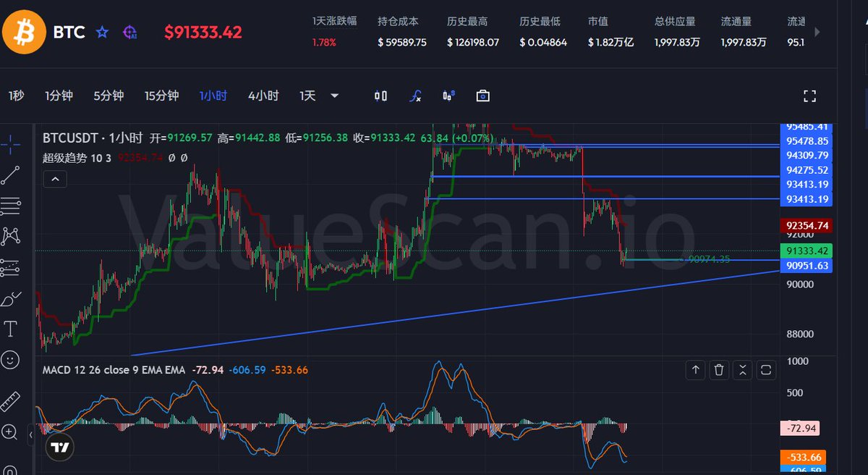
Task: Activate the ruler measure tool
Action: [x=11, y=401]
